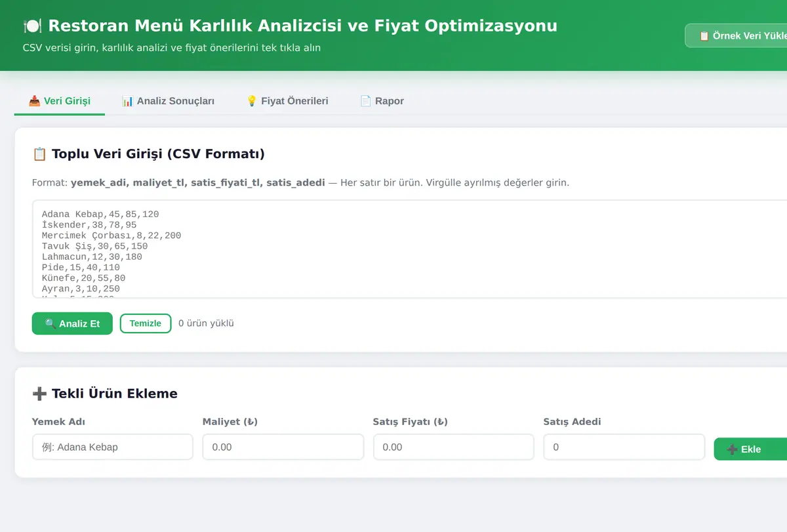Viewport: 787px width, 532px height.
Task: Click the Satış Adedi input field
Action: 624,447
